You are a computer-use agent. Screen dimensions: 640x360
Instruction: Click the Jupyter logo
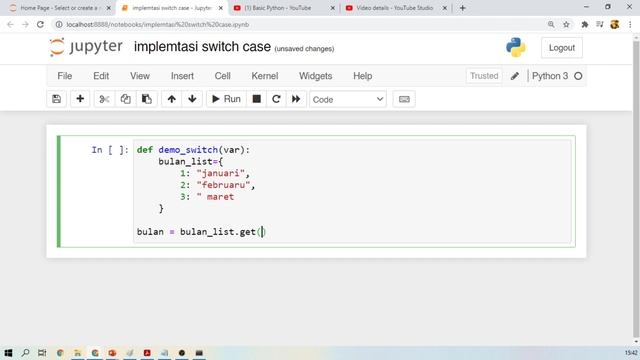click(86, 47)
